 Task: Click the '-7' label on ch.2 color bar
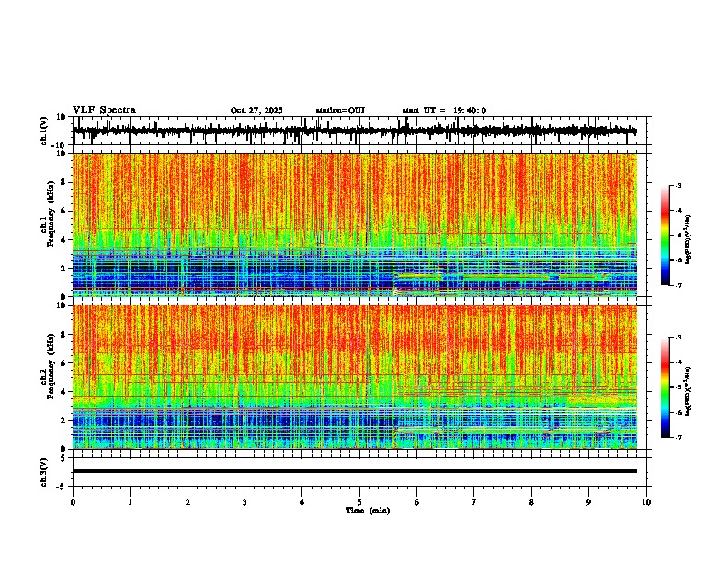click(x=677, y=437)
